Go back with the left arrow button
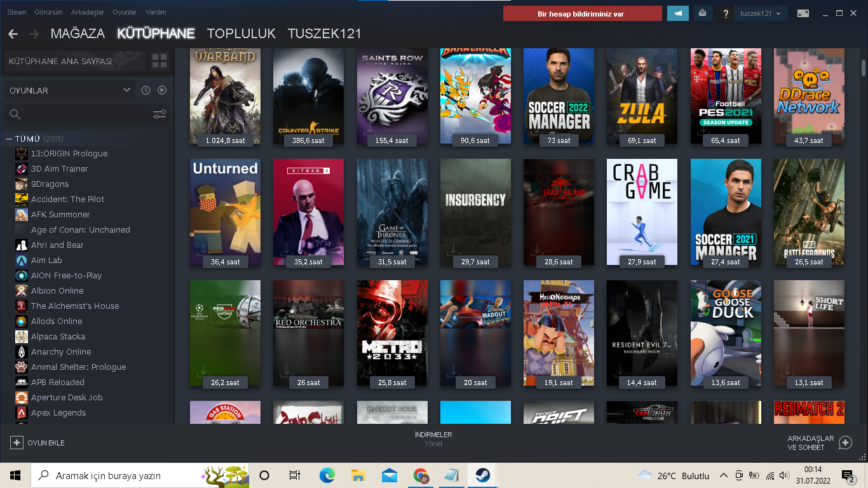The image size is (868, 488). pos(13,34)
